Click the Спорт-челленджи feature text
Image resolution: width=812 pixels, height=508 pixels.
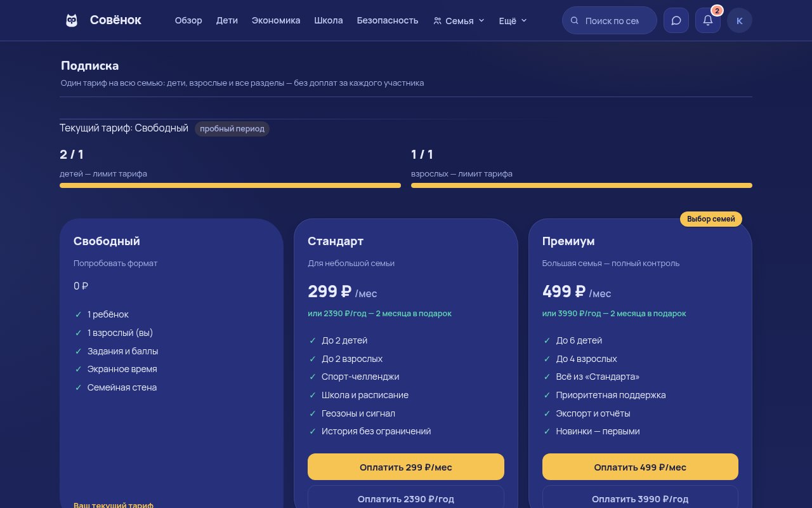pos(360,377)
